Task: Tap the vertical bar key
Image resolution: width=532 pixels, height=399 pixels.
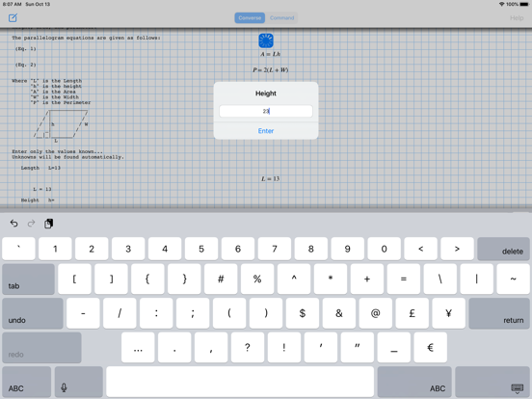Action: (x=477, y=279)
